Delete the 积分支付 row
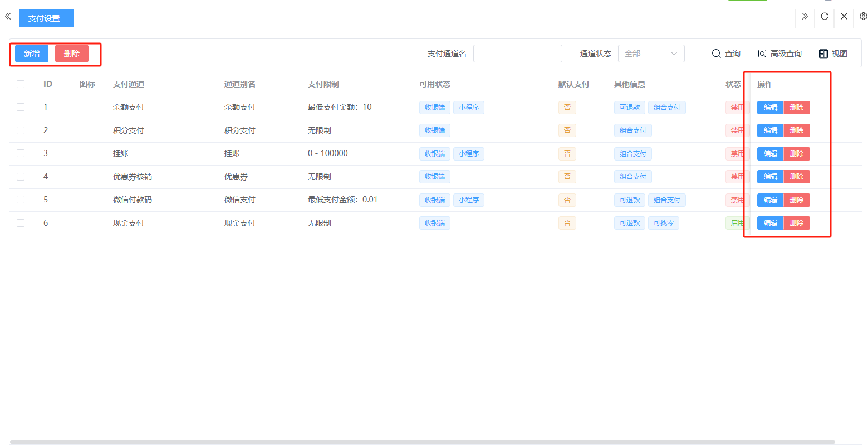The height and width of the screenshot is (447, 868). pyautogui.click(x=797, y=130)
